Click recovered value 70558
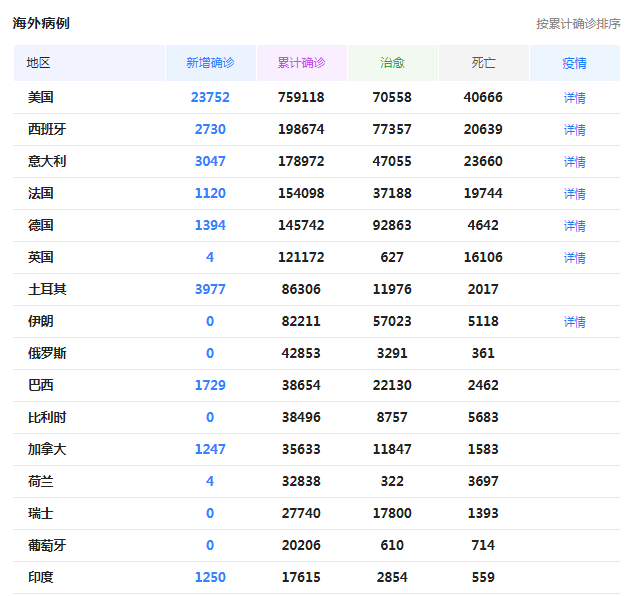 (392, 97)
